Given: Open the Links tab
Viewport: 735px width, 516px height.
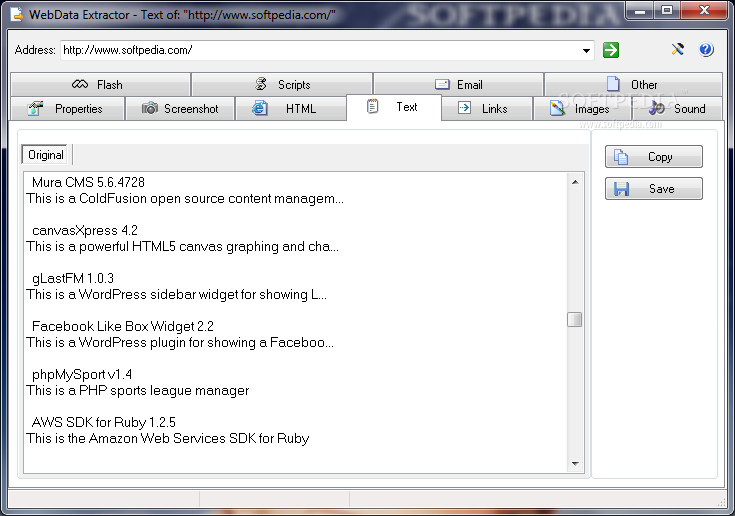Looking at the screenshot, I should click(x=487, y=109).
